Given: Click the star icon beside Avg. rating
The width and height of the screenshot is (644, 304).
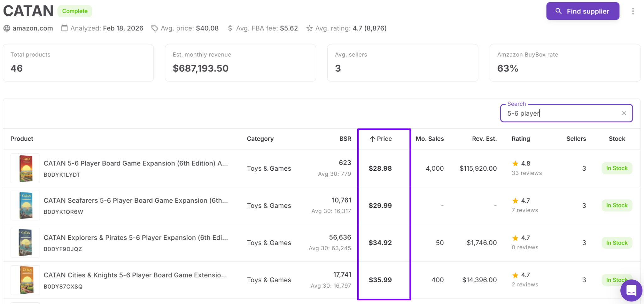Looking at the screenshot, I should point(309,28).
